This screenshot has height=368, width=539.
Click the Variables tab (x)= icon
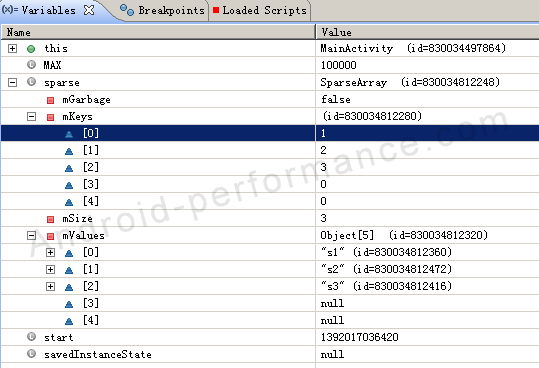click(10, 10)
